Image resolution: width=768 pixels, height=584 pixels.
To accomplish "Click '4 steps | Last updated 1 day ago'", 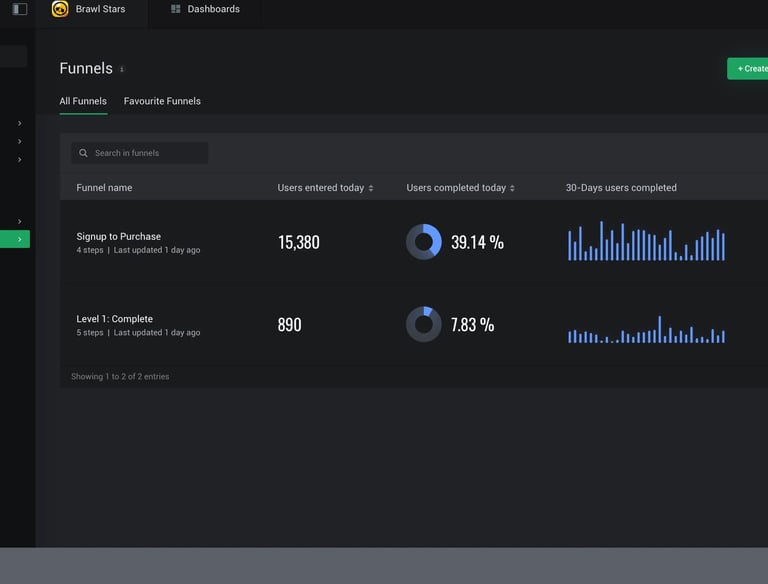I will click(138, 250).
